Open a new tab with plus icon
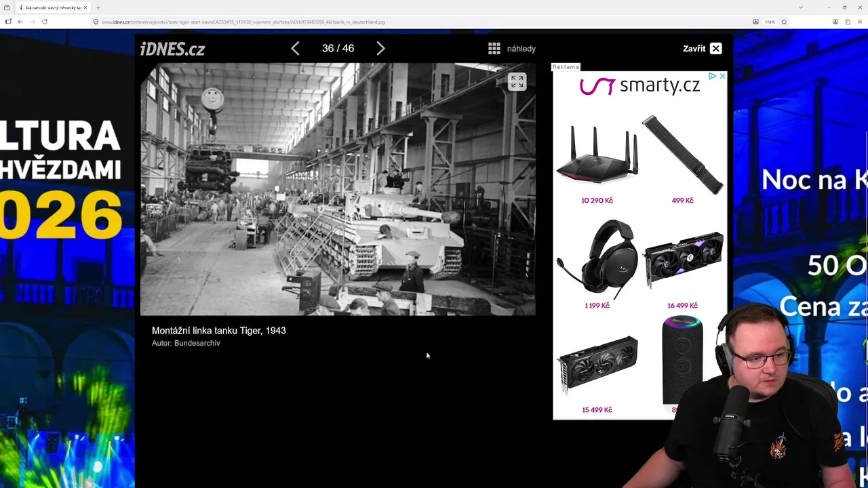Image resolution: width=868 pixels, height=488 pixels. [98, 7]
